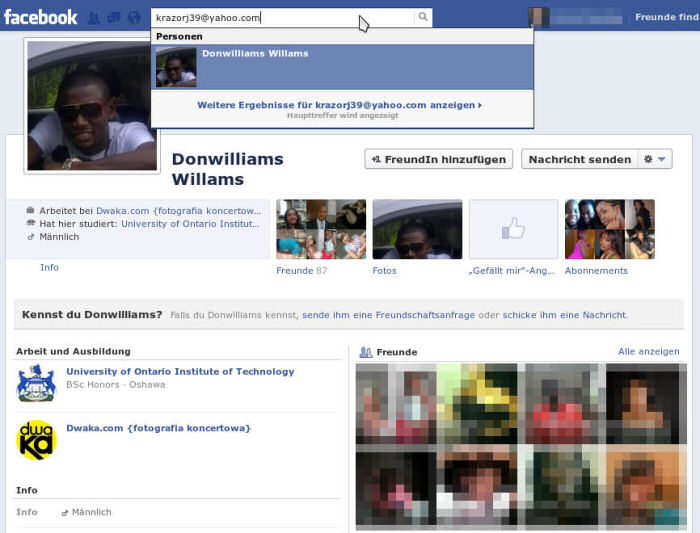Click Freunde finden in top bar
Screen dimensions: 700x533
click(667, 17)
